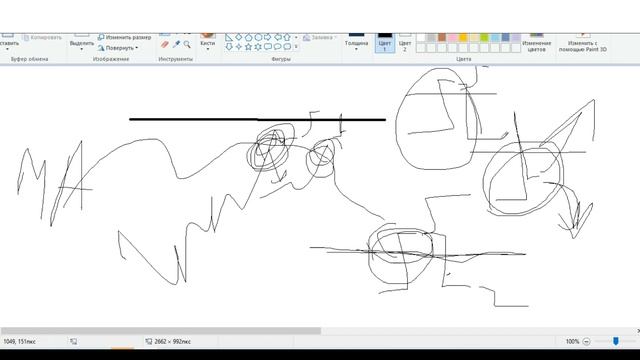The width and height of the screenshot is (640, 360).
Task: Adjust the zoom slider handle
Action: click(616, 341)
